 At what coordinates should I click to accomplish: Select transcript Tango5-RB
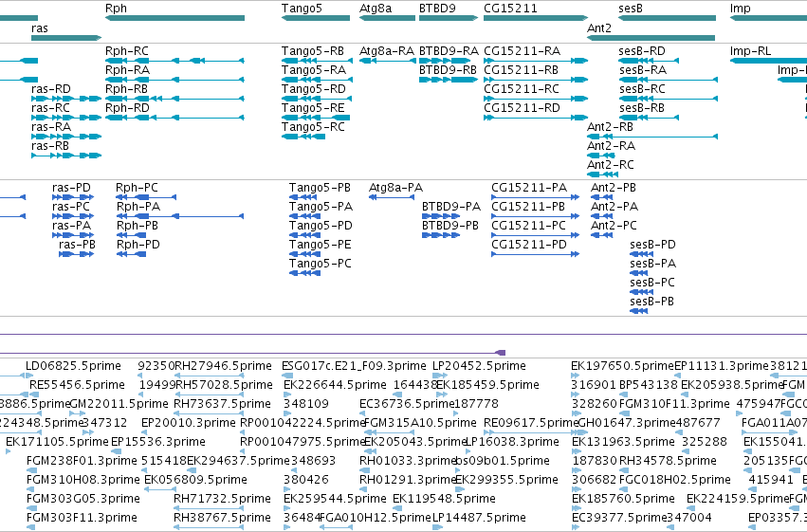coord(317,62)
